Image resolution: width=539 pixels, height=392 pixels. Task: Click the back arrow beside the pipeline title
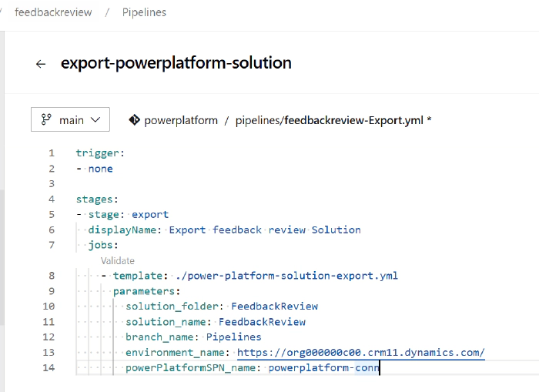pos(41,64)
